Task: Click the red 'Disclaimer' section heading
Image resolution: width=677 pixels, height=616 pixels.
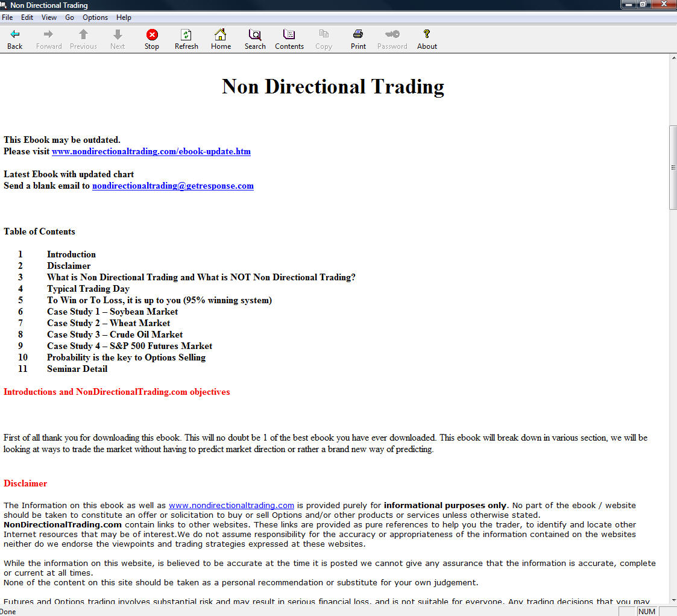Action: 25,483
